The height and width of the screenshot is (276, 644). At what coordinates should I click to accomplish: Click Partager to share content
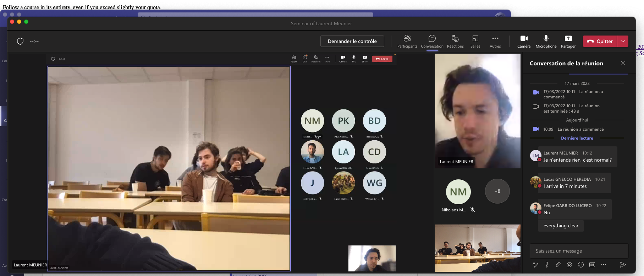pyautogui.click(x=568, y=41)
